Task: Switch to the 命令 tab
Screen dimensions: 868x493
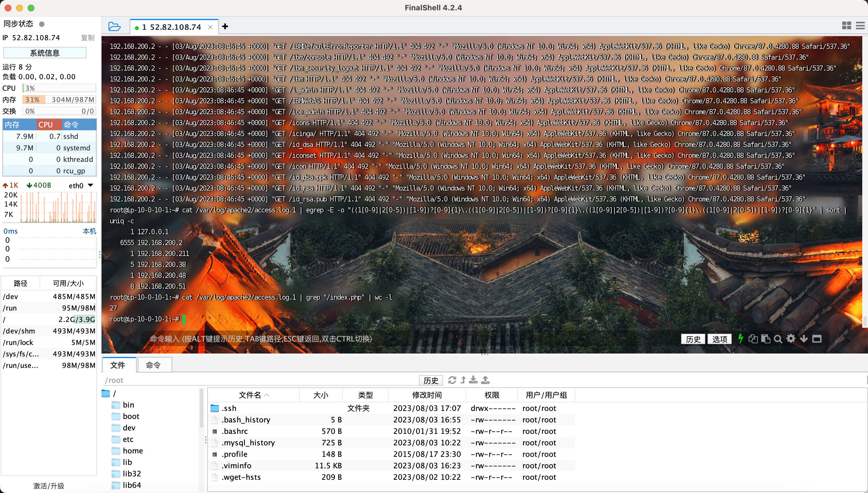Action: point(154,365)
